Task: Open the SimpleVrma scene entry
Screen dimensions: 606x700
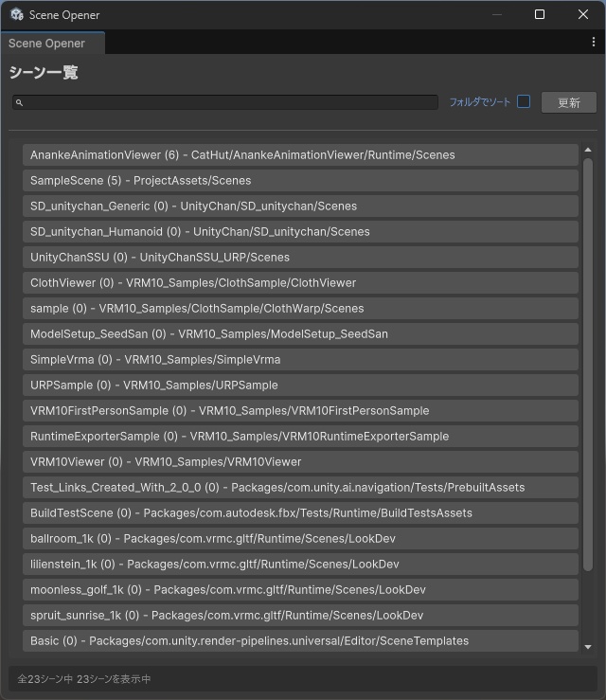Action: tap(300, 360)
